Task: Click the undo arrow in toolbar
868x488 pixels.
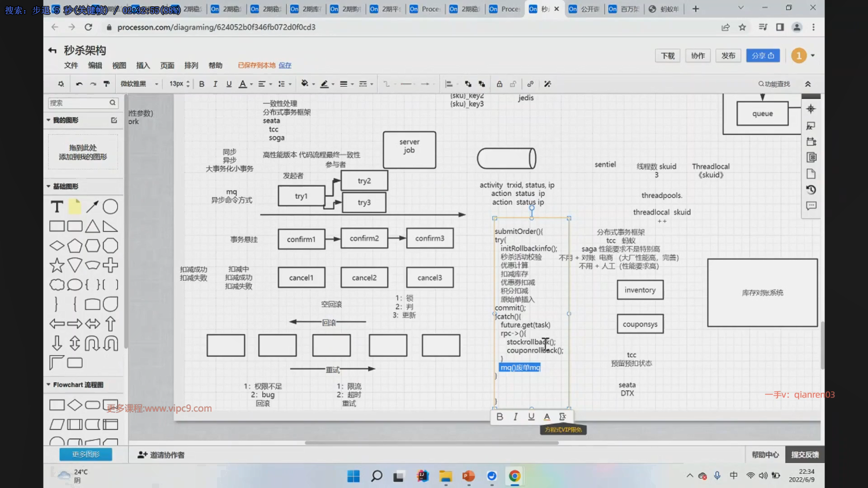Action: (x=79, y=84)
